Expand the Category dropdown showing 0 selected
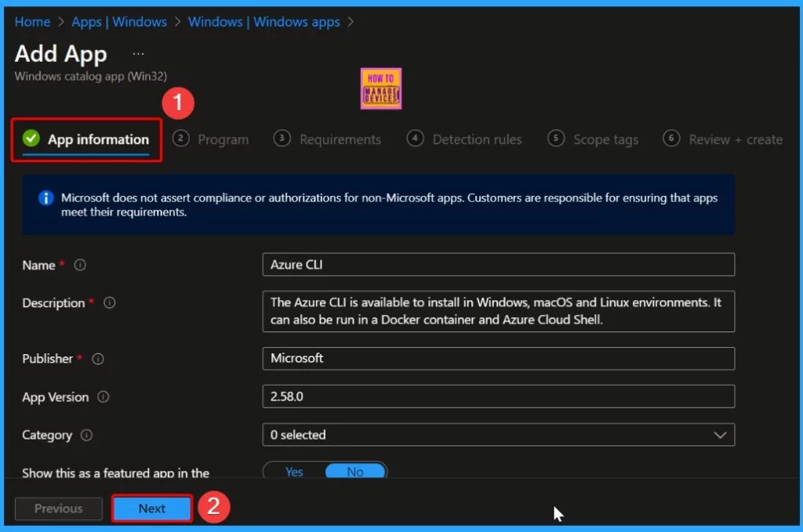This screenshot has height=532, width=803. [498, 435]
